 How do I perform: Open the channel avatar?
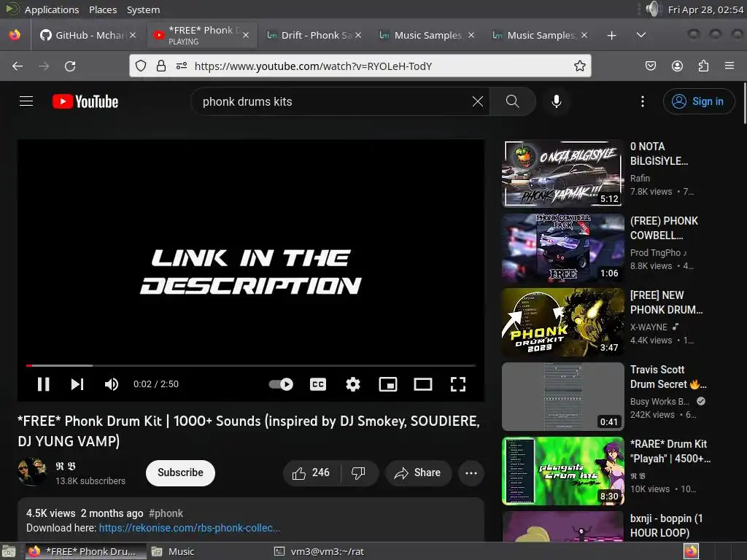click(32, 472)
